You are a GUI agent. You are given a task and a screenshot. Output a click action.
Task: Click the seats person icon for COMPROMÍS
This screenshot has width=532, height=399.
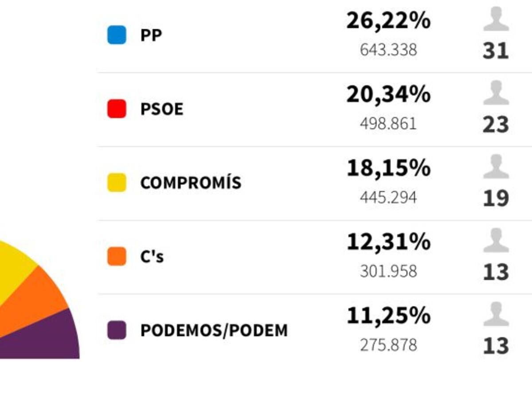496,167
